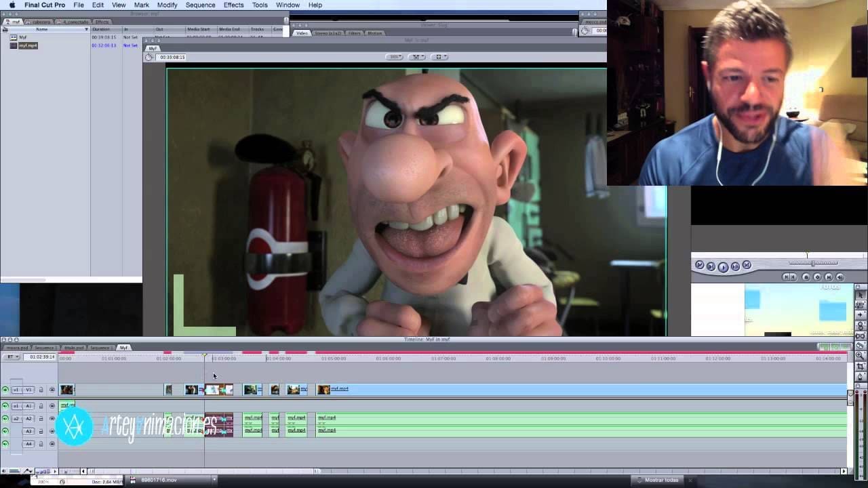
Task: Lock the V1 video track with its padlock icon
Action: pos(41,389)
